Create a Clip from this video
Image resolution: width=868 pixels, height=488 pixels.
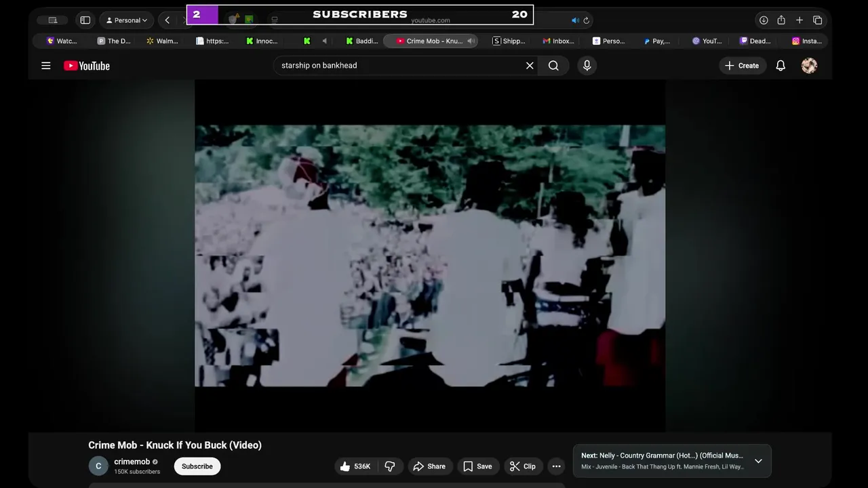pyautogui.click(x=523, y=466)
